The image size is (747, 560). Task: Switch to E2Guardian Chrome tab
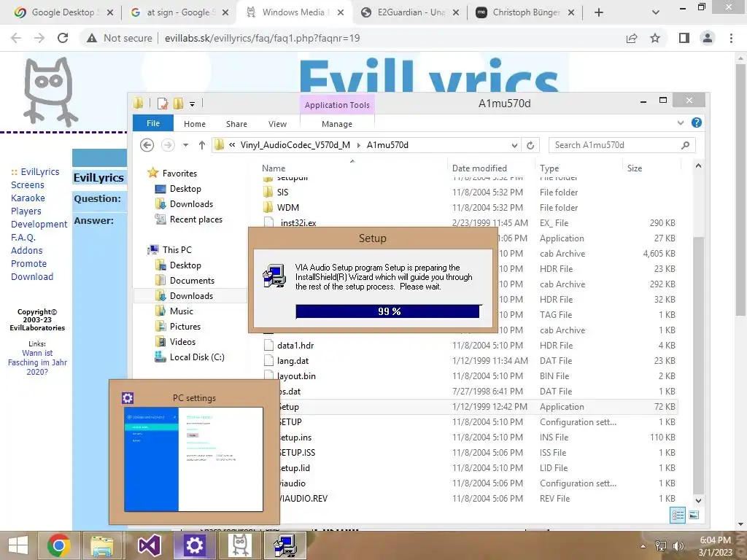(409, 12)
